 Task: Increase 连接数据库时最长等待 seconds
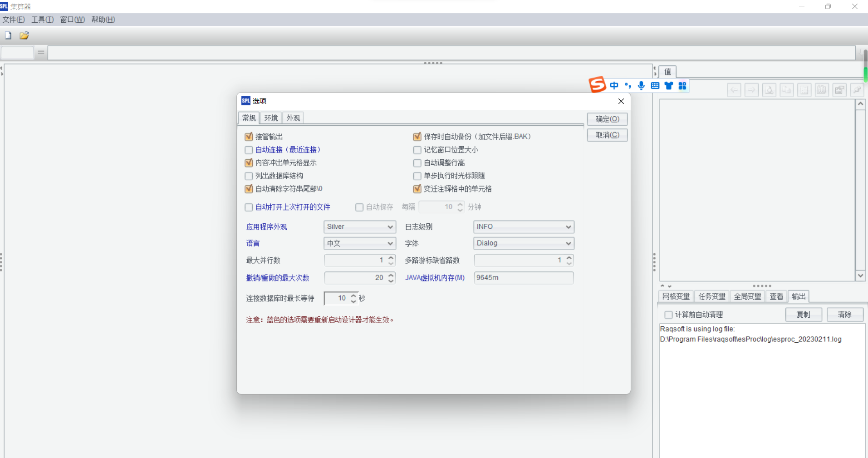click(353, 295)
